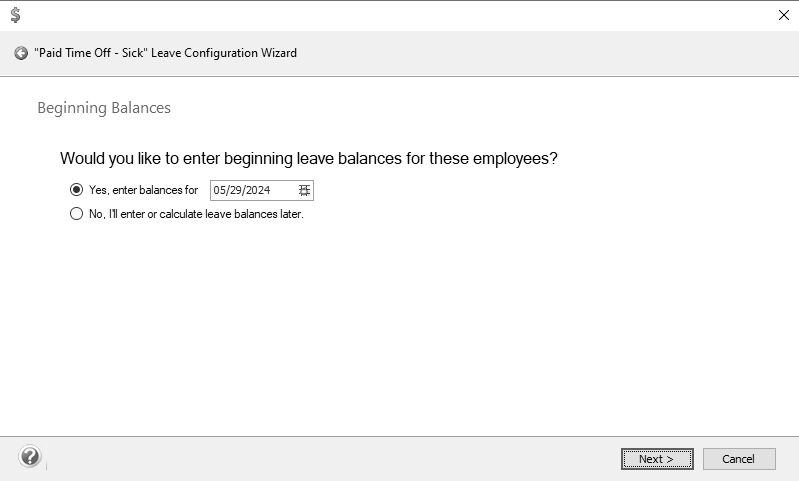Click the Beginning Balances heading
This screenshot has width=799, height=481.
104,108
